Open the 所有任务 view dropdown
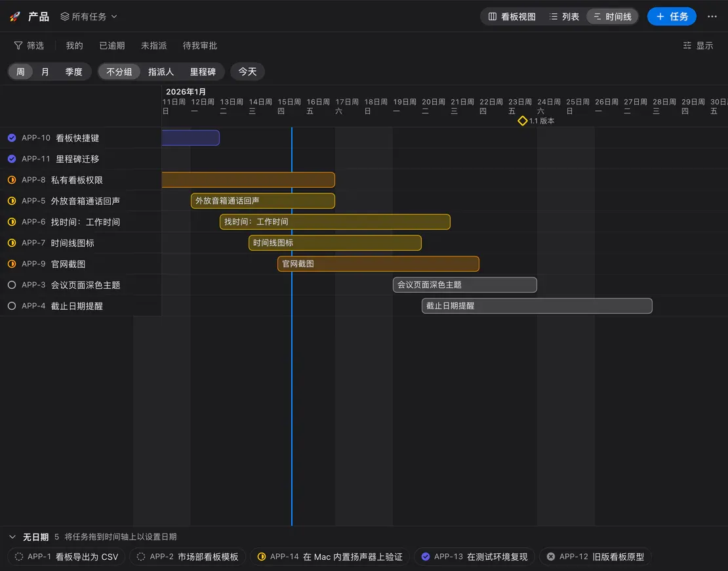Viewport: 728px width, 571px height. (x=89, y=16)
